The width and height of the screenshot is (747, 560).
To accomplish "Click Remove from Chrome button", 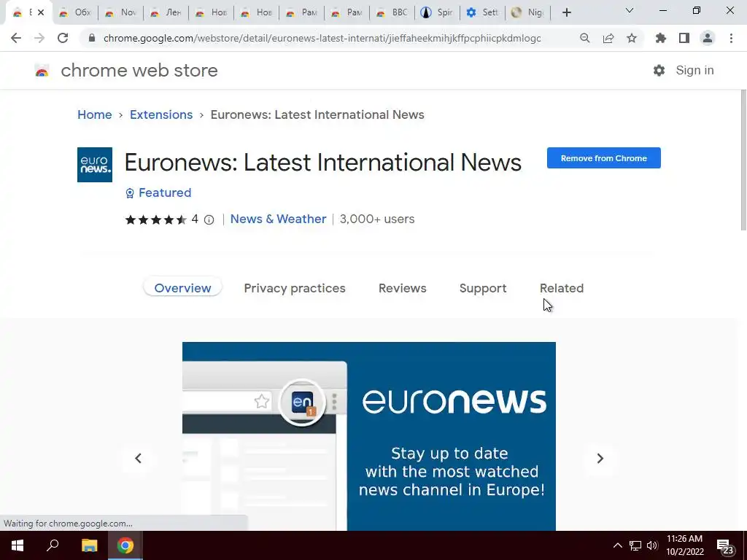I will point(603,158).
